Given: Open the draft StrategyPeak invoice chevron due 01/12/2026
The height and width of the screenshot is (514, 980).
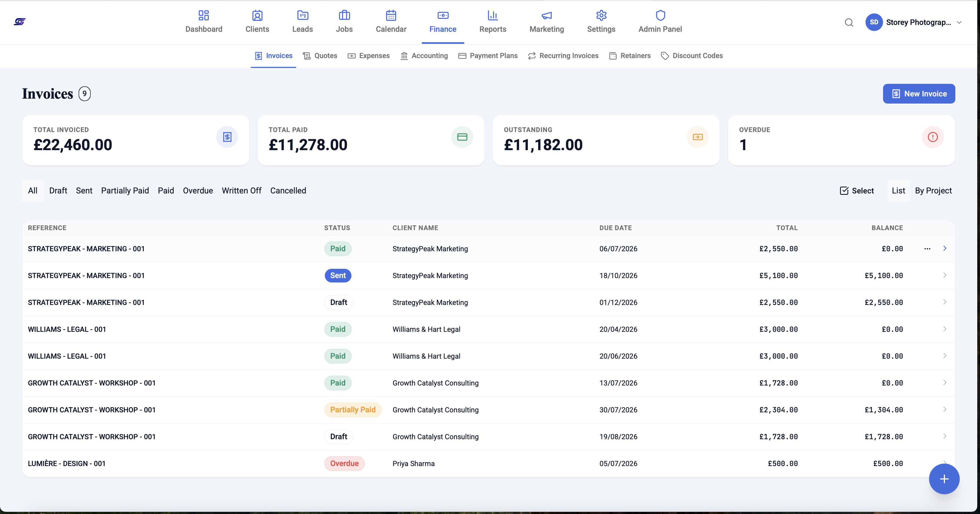Looking at the screenshot, I should (x=945, y=302).
